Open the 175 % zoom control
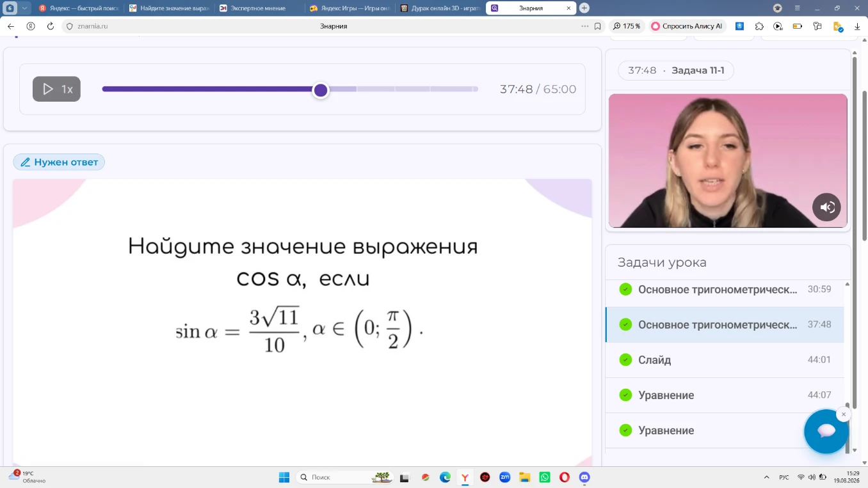 coord(627,26)
